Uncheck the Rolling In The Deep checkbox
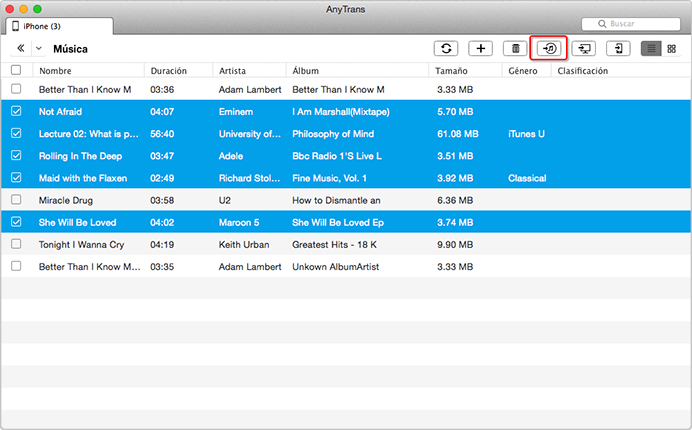Image resolution: width=692 pixels, height=430 pixels. (16, 155)
